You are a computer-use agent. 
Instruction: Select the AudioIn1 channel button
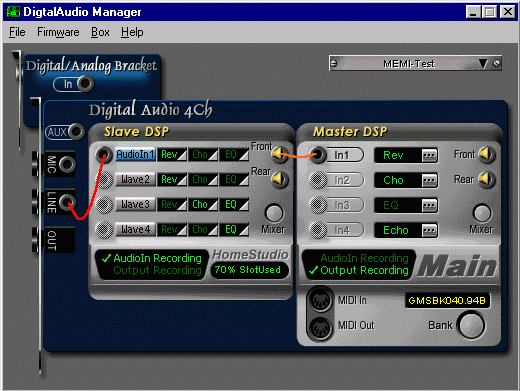[135, 155]
